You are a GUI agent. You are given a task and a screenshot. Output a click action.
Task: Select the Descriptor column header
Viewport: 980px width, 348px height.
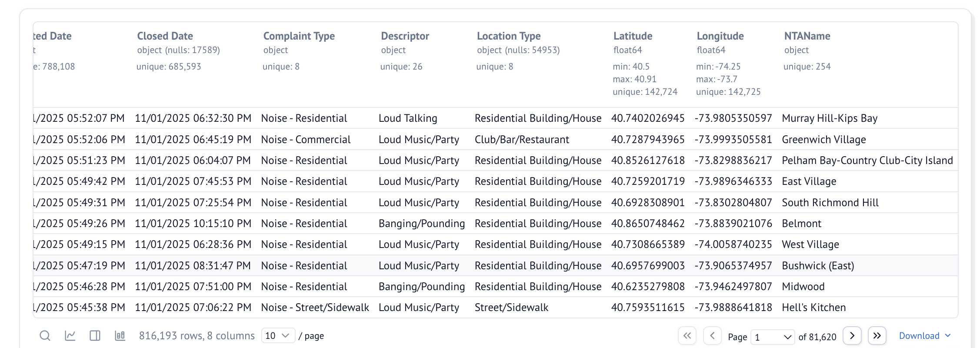(405, 36)
